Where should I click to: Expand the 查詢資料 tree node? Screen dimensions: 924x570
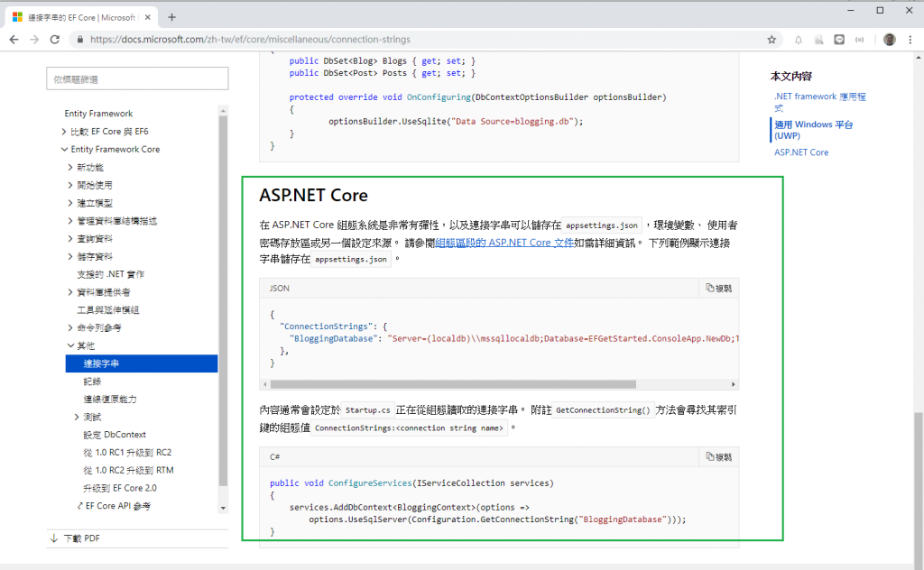click(70, 238)
